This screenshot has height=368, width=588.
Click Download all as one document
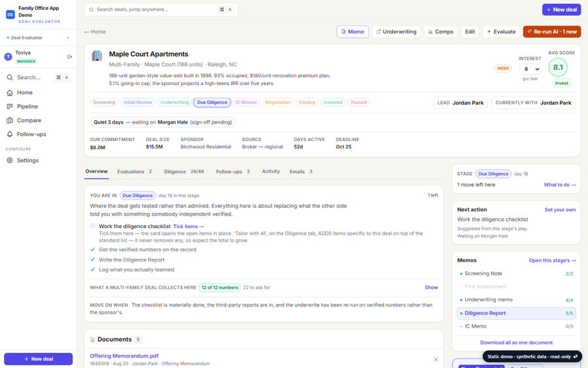tap(516, 343)
